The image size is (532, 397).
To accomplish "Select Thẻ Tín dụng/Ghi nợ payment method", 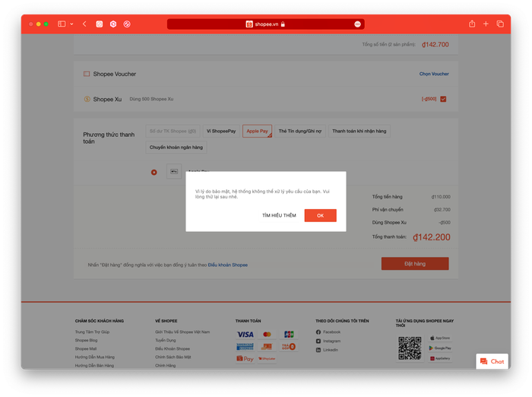I will point(300,131).
